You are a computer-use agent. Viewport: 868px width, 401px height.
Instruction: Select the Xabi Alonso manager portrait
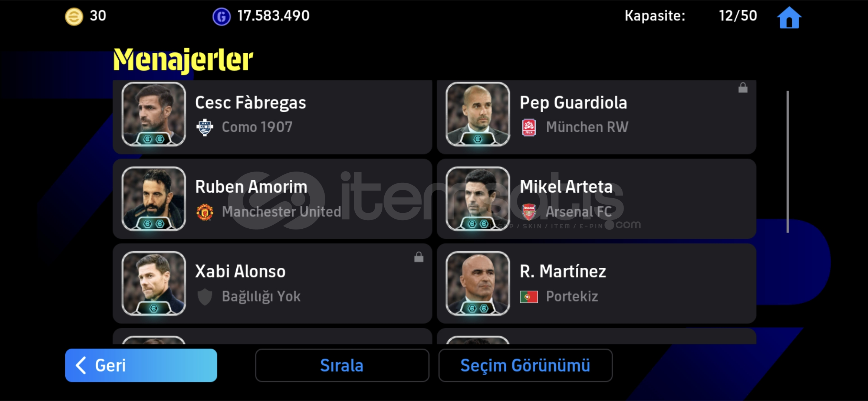click(x=154, y=283)
